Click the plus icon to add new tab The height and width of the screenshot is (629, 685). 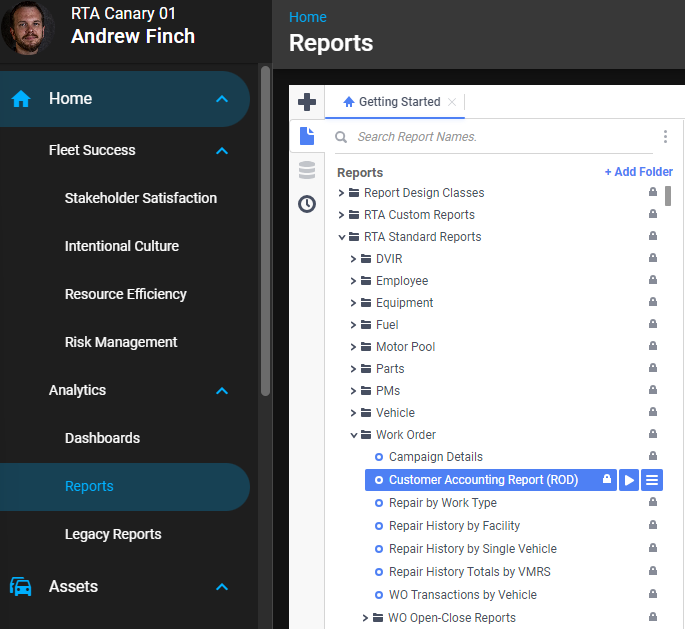[307, 102]
